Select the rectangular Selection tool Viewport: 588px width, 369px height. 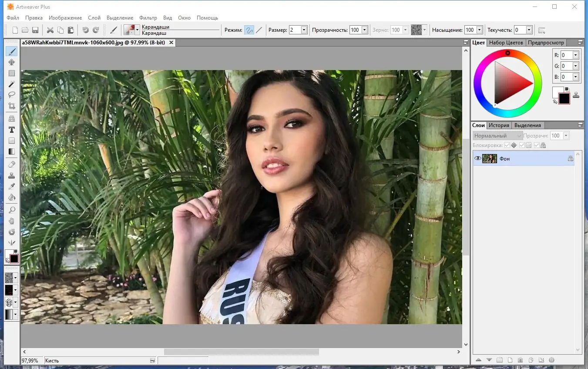pyautogui.click(x=12, y=73)
